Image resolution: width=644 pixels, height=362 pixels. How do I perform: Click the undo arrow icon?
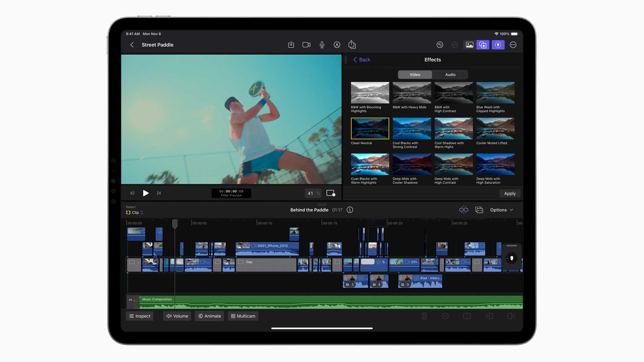[x=440, y=45]
